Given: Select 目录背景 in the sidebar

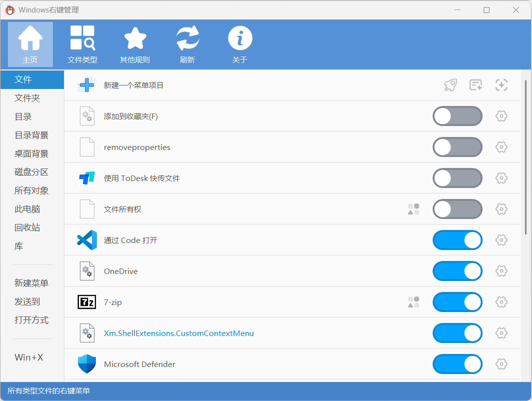Looking at the screenshot, I should click(32, 135).
